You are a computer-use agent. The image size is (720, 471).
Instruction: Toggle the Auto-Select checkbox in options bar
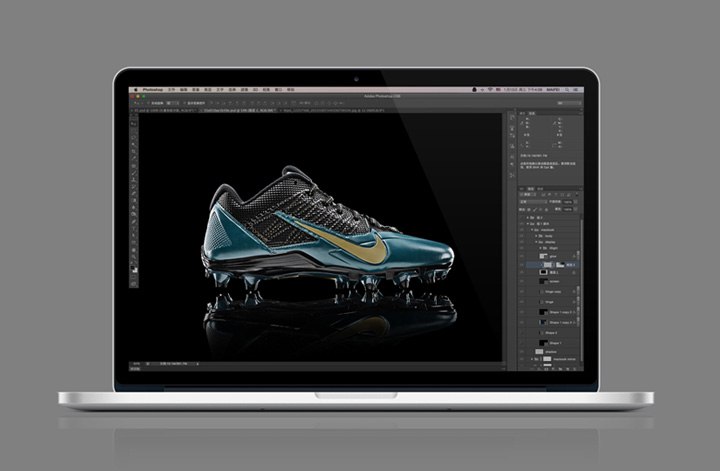pyautogui.click(x=147, y=103)
